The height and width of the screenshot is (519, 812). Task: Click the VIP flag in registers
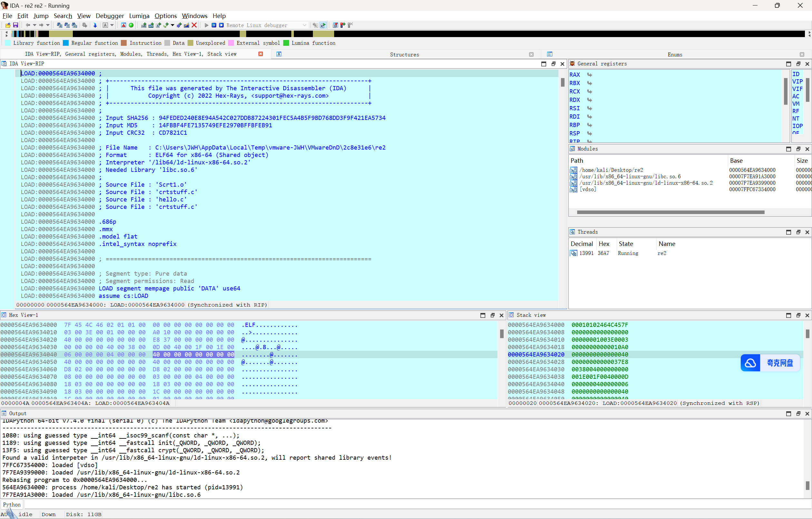797,81
